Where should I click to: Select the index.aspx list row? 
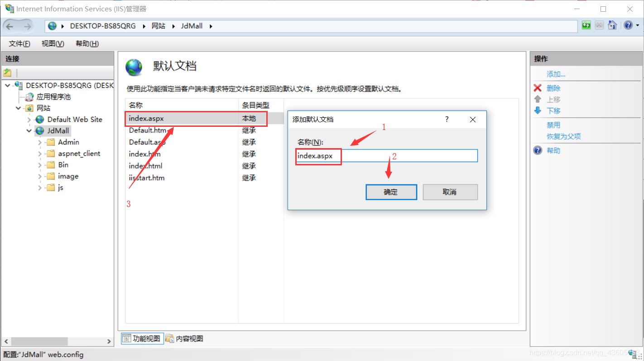204,119
